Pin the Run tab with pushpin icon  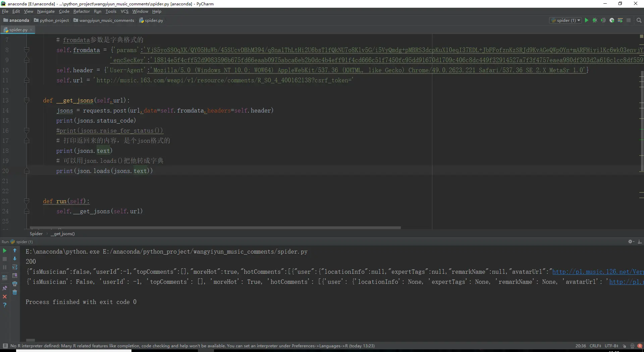[x=5, y=288]
